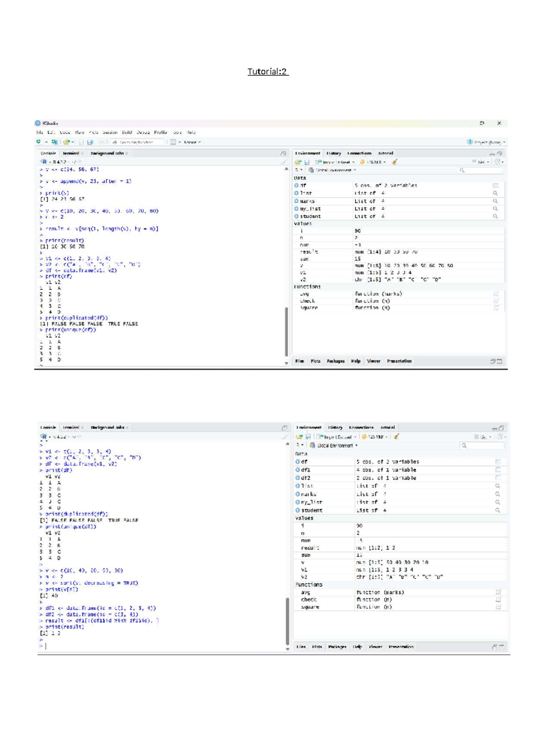Click the Go to file/function field

coord(136,142)
